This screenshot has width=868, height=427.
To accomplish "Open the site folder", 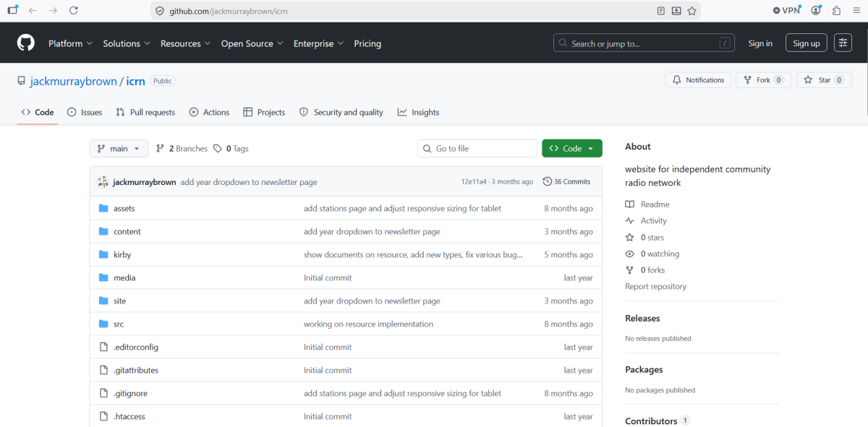I will click(119, 301).
